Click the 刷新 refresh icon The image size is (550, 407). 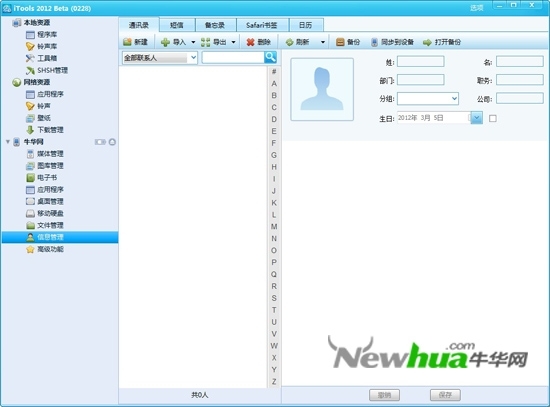(289, 42)
